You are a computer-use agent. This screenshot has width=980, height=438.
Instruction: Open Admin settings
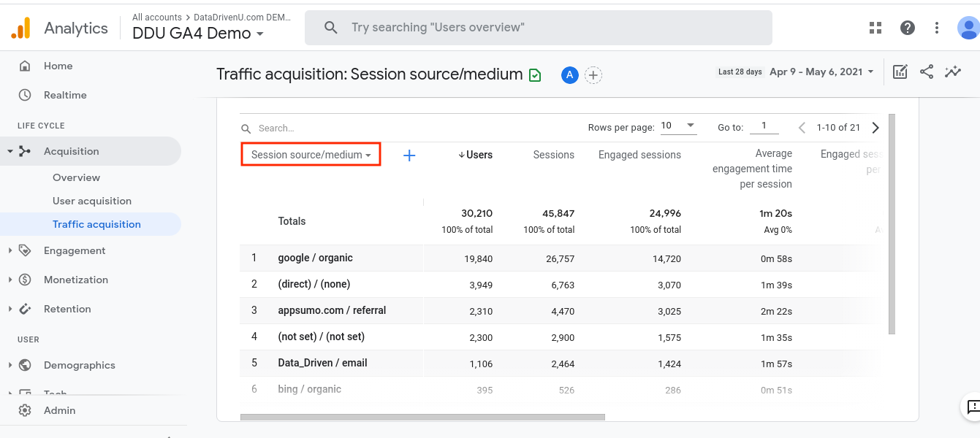pos(59,410)
